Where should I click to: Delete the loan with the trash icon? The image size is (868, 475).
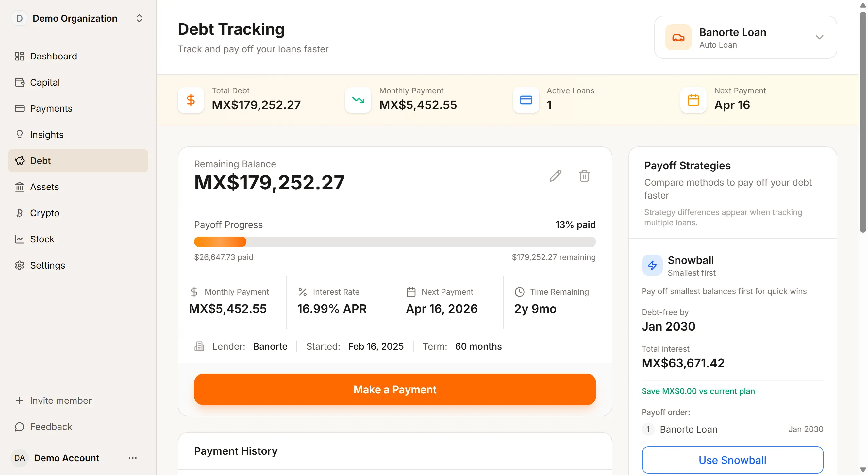tap(584, 175)
